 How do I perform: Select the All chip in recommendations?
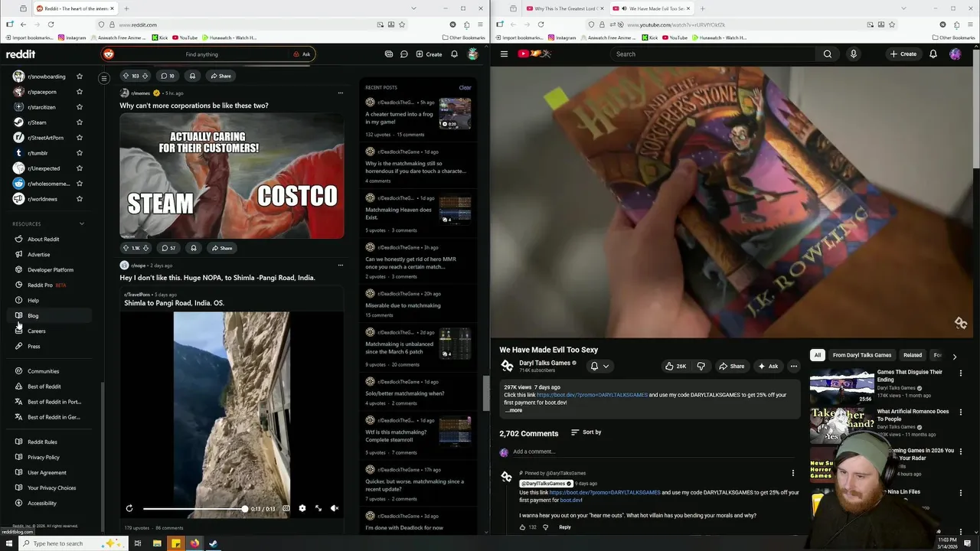[x=818, y=355]
